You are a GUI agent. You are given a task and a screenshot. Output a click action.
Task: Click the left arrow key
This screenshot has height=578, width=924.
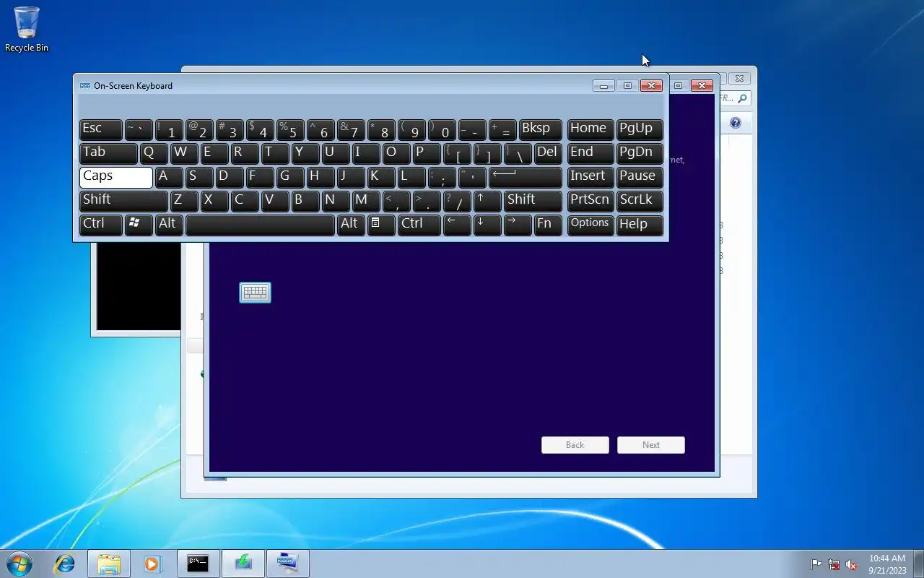point(457,225)
